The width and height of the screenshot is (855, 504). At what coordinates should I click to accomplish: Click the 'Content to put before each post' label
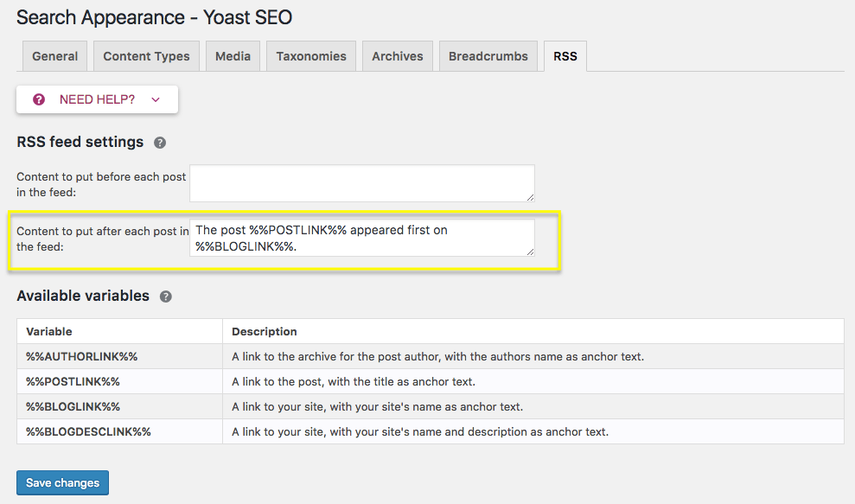[101, 184]
